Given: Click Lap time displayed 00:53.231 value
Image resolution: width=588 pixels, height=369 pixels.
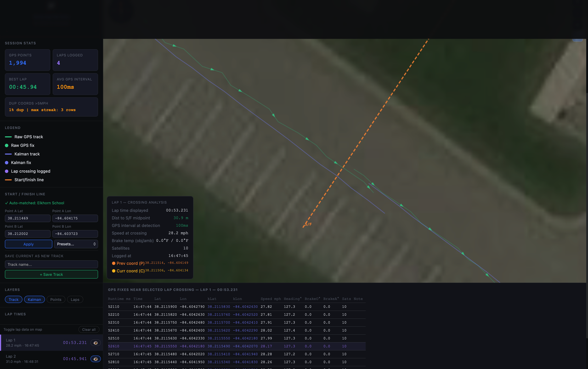Looking at the screenshot, I should pos(177,210).
